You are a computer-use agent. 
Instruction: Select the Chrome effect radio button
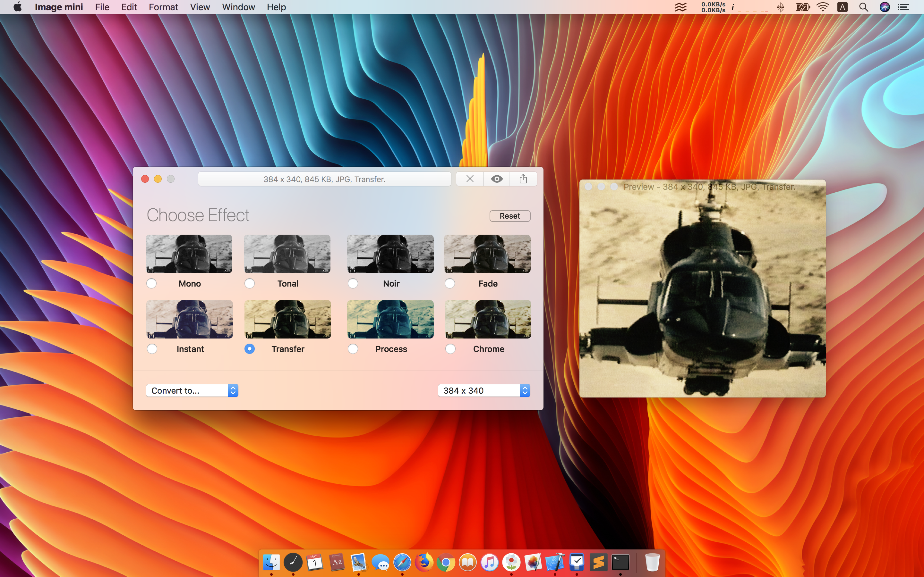[x=450, y=349]
